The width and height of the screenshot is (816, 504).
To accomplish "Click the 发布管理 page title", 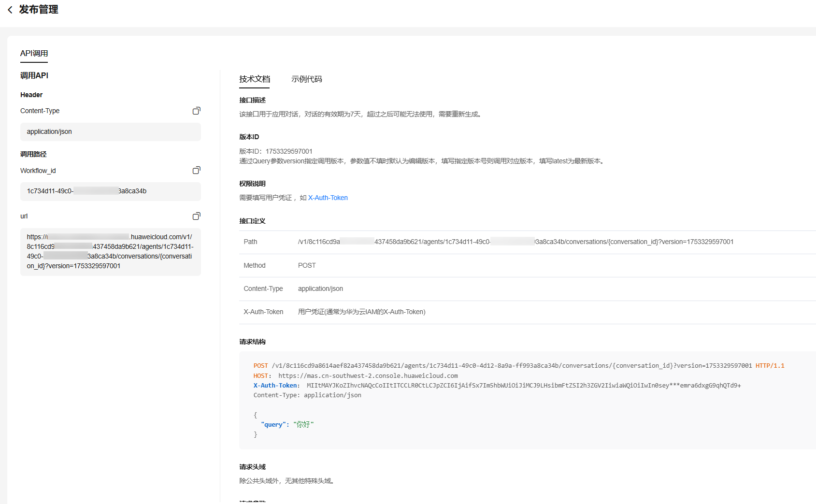I will [39, 10].
